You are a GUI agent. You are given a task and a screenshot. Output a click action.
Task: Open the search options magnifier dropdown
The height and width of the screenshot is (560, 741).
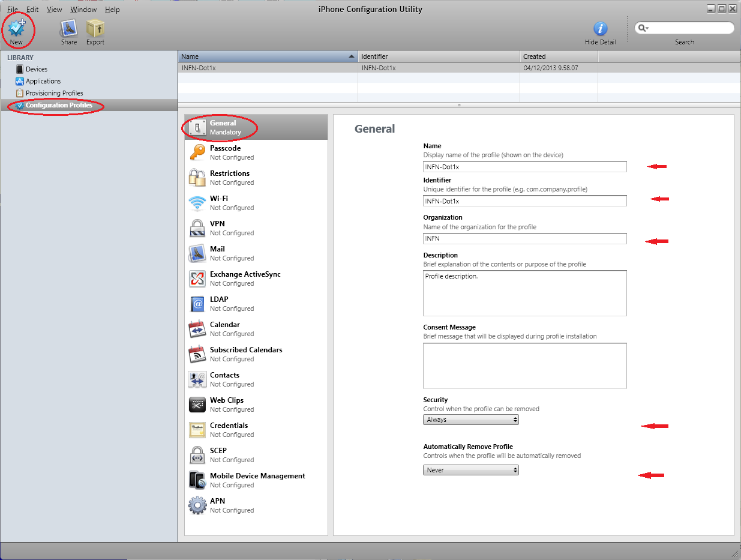(644, 28)
